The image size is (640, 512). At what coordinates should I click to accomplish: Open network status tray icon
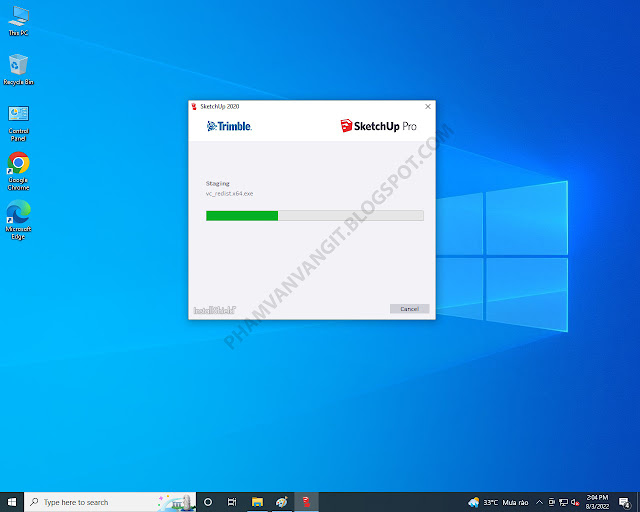coord(563,502)
